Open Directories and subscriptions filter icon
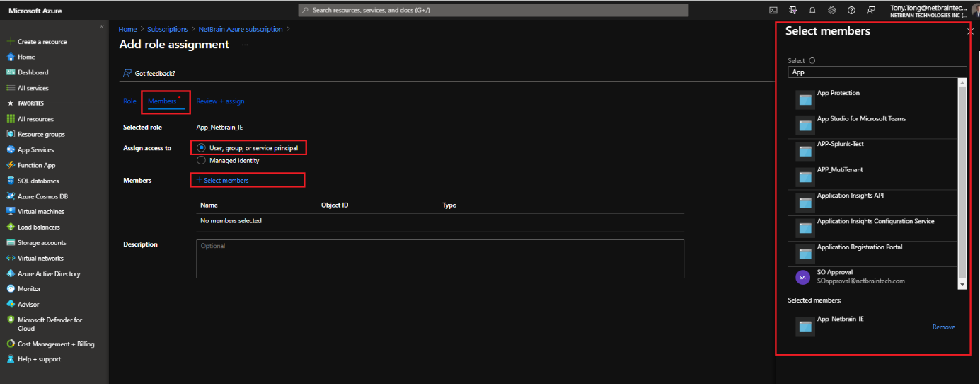Image resolution: width=980 pixels, height=384 pixels. (x=793, y=10)
